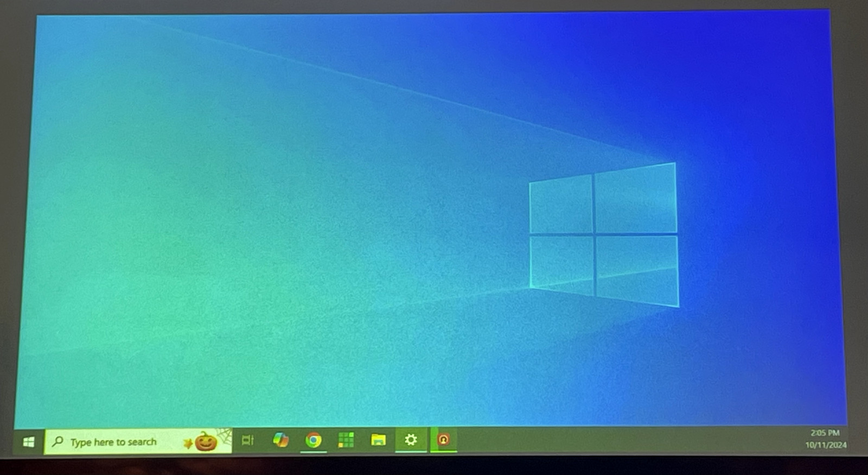Open Settings gear on the taskbar
868x475 pixels.
[x=411, y=439]
